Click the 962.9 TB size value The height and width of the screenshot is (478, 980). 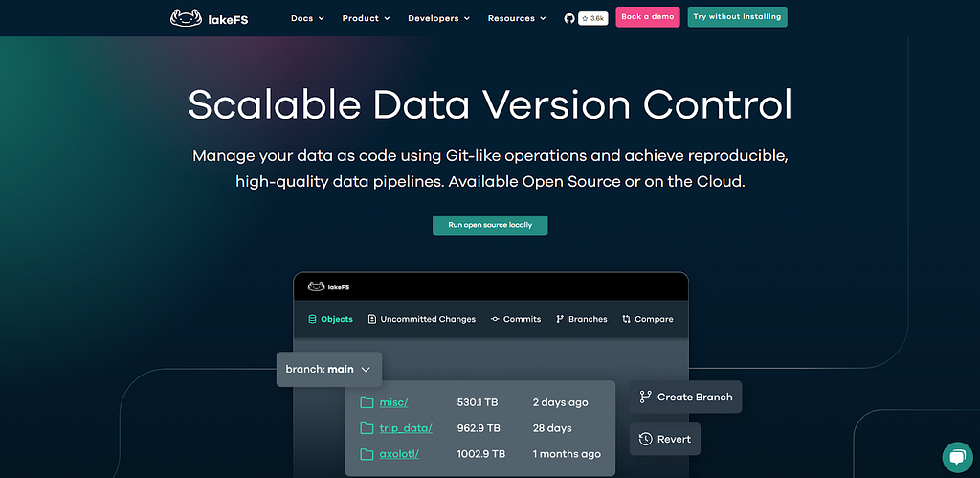point(479,428)
